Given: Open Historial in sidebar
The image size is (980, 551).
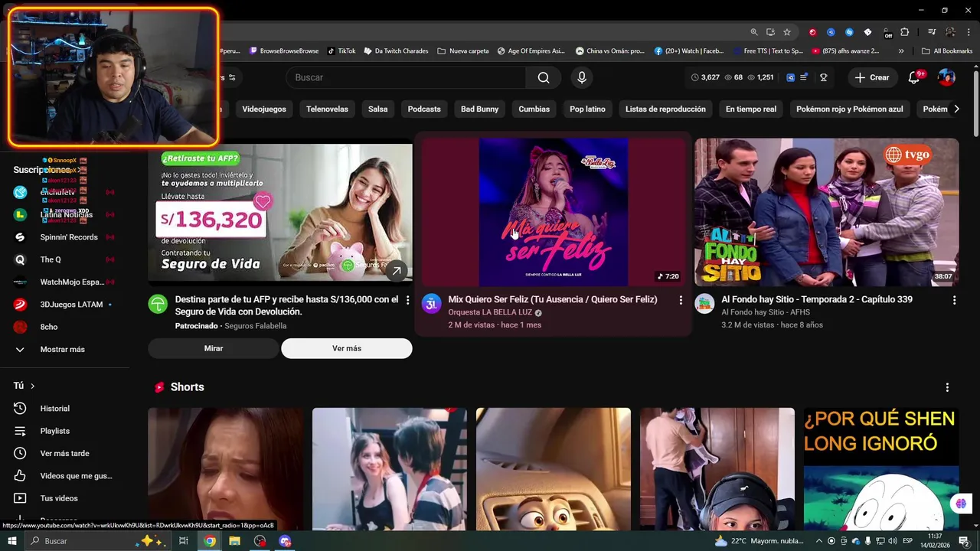Looking at the screenshot, I should click(x=54, y=409).
